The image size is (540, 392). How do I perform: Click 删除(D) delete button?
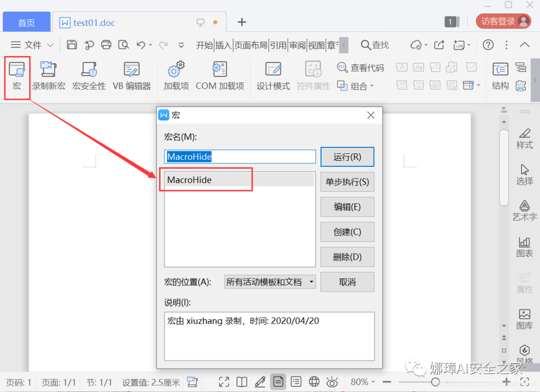click(347, 257)
